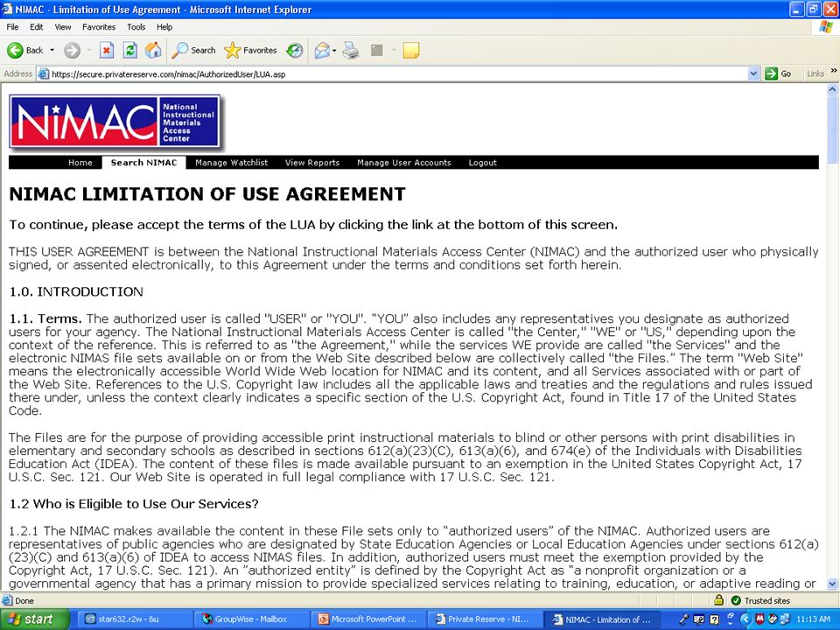
Task: Click the Mail envelope icon
Action: click(x=322, y=51)
